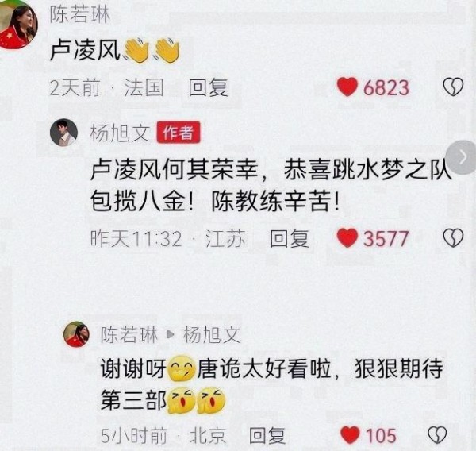
Task: Tap comment text 卢凌风何其荣幸
Action: (175, 170)
